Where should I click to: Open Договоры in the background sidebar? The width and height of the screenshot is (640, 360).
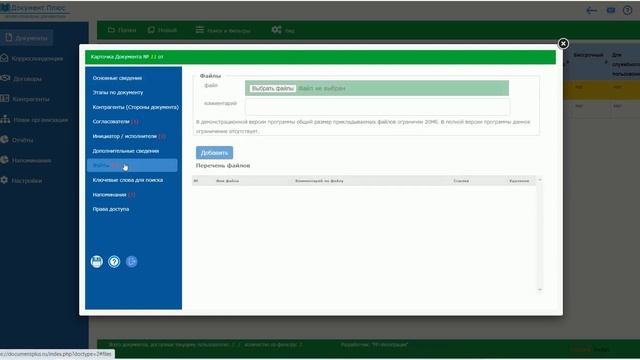click(22, 78)
